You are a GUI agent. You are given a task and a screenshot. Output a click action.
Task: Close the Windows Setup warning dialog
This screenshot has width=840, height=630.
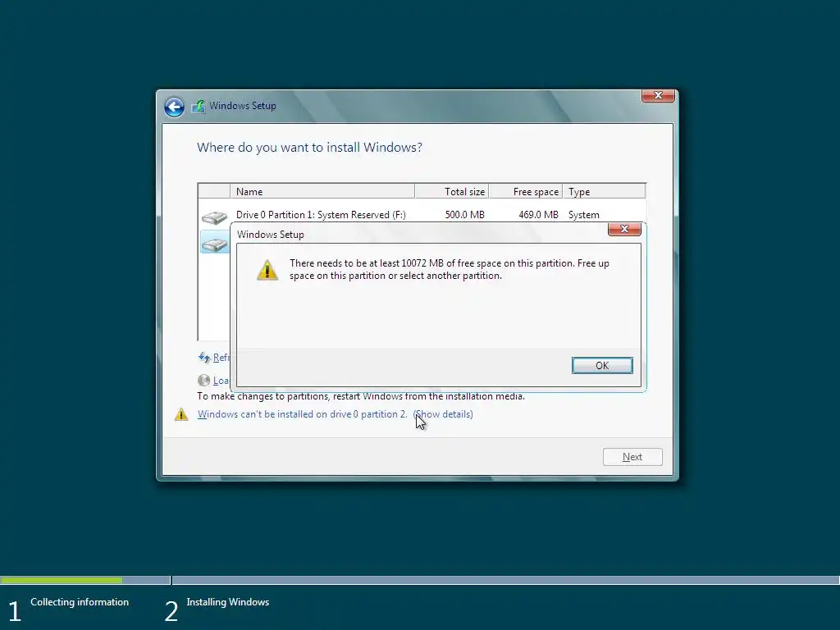coord(624,230)
